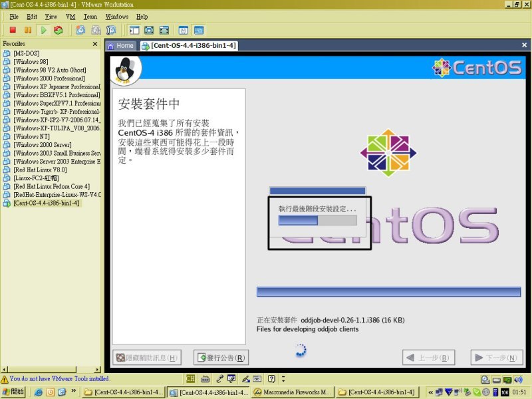The image size is (532, 399).
Task: Open Macromedia Fireworks taskbar button
Action: [293, 392]
